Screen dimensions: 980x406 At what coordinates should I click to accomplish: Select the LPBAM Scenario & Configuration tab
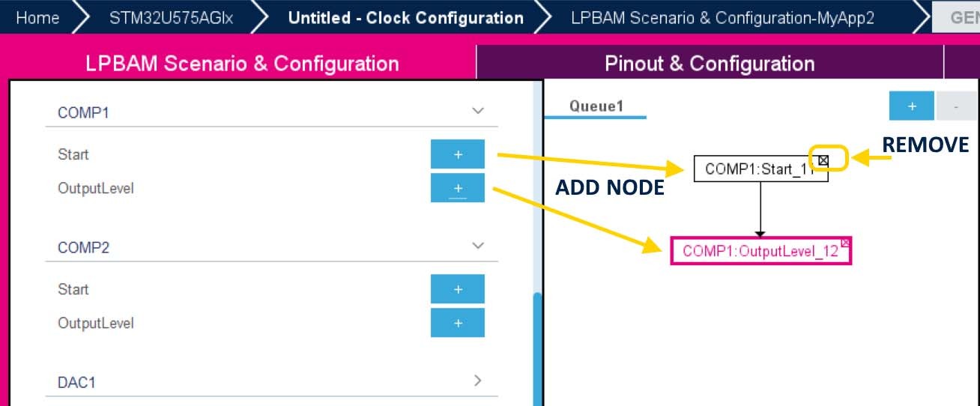coord(242,63)
